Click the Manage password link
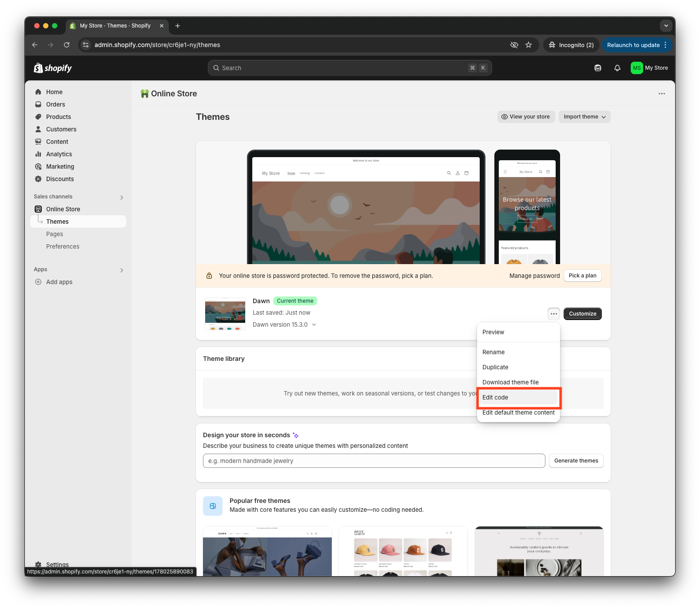Image resolution: width=700 pixels, height=609 pixels. click(x=534, y=276)
